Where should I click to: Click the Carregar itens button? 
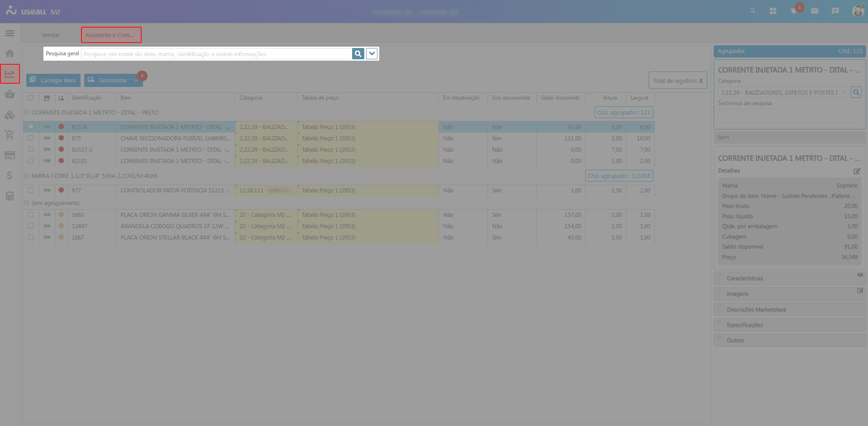pos(53,81)
